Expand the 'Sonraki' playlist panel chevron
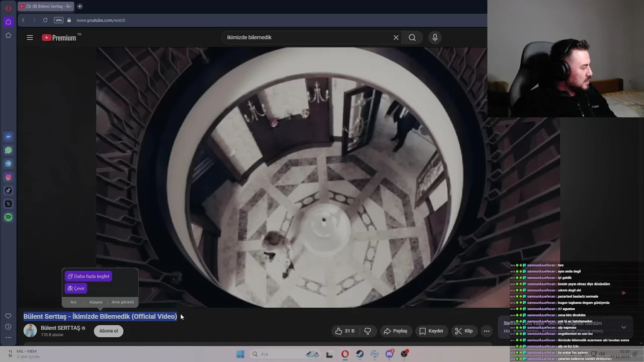The width and height of the screenshot is (644, 362). [x=624, y=327]
